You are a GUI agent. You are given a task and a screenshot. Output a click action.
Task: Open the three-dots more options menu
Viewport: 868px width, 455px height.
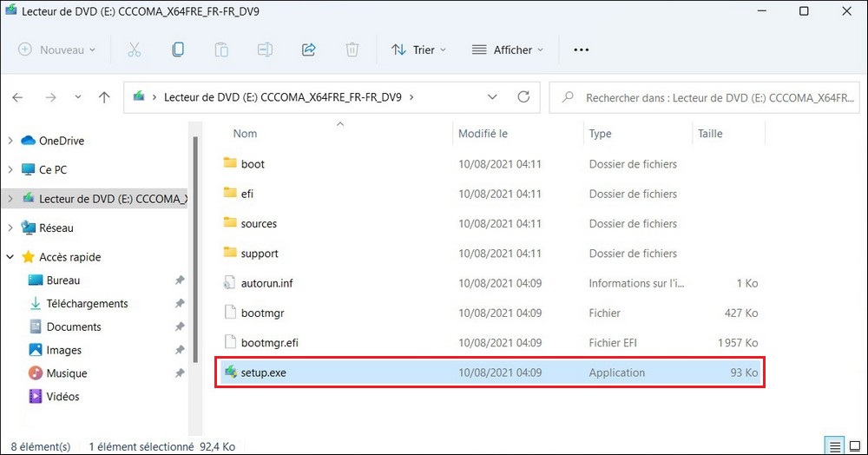[x=582, y=49]
